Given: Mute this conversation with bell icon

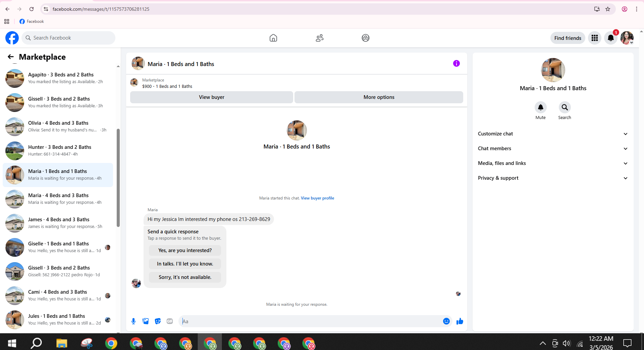Looking at the screenshot, I should pos(541,107).
